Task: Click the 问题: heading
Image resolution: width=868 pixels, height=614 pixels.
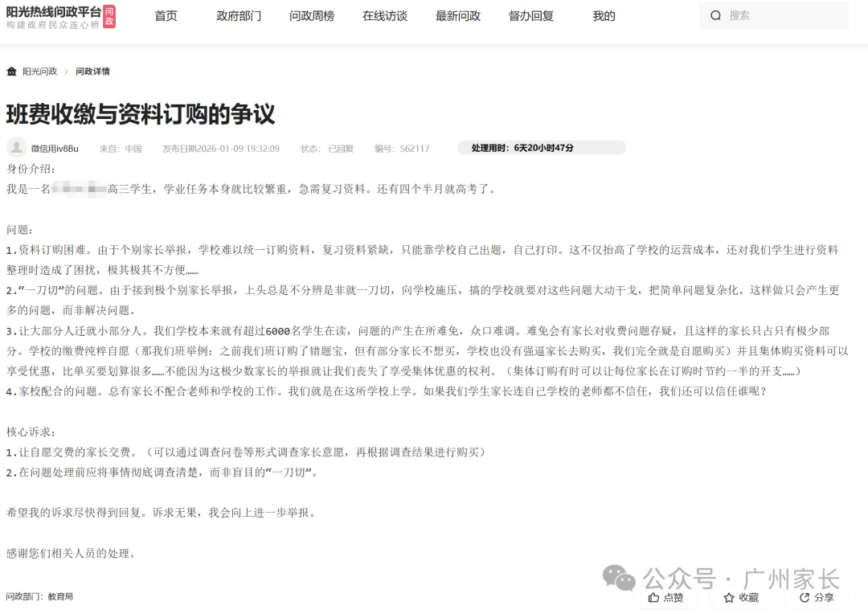Action: click(19, 230)
